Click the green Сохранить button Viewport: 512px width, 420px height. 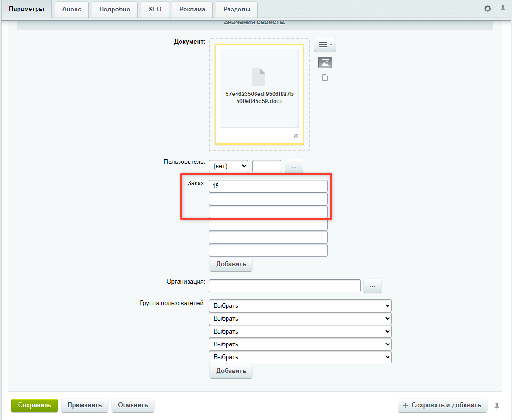[35, 405]
